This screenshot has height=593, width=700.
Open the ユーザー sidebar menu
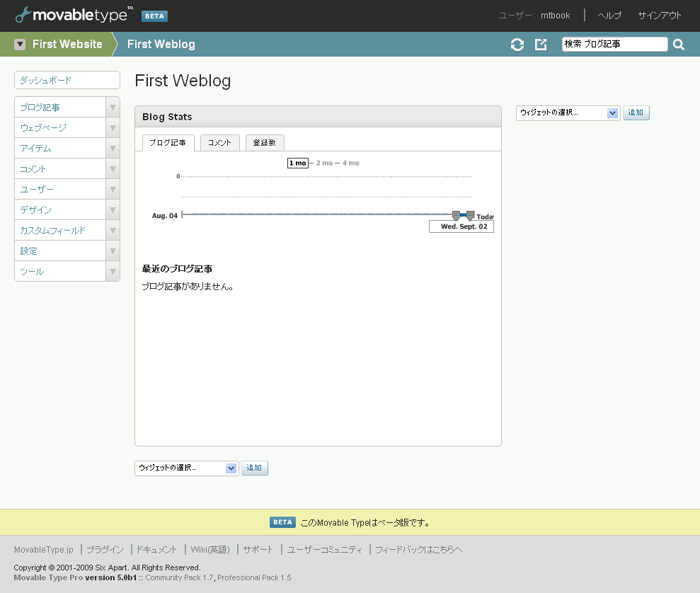coord(60,189)
